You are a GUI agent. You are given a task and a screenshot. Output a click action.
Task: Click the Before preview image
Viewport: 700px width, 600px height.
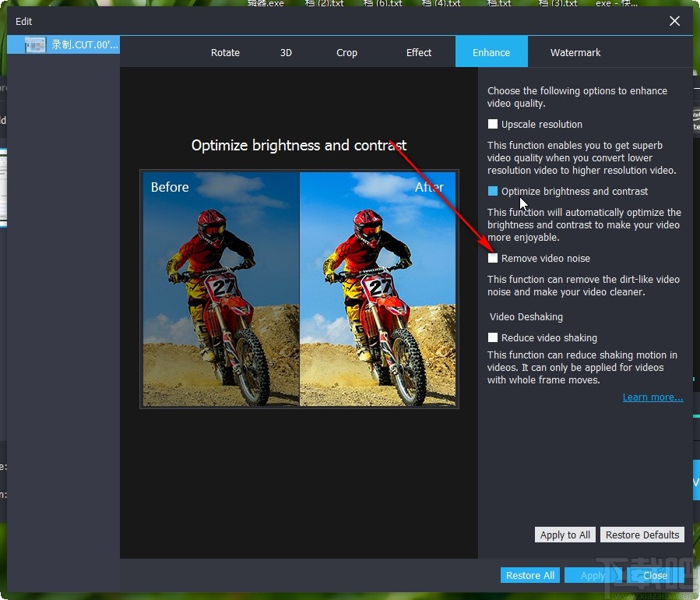[221, 289]
